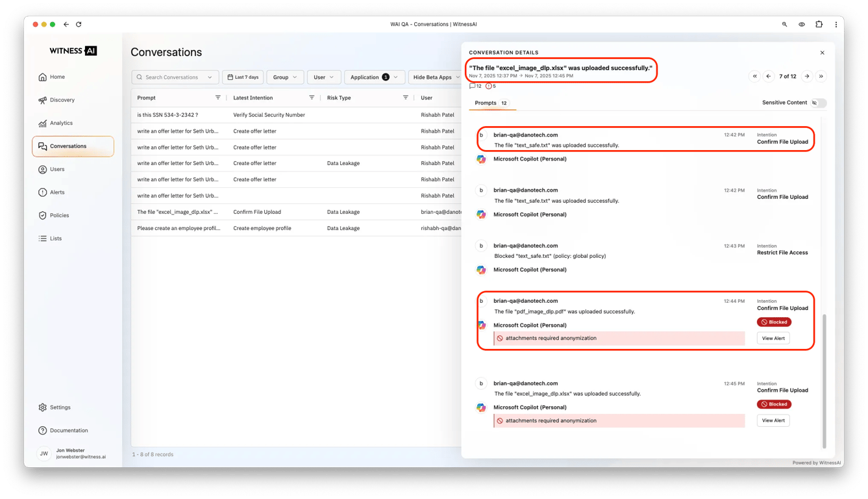
Task: Open the User filter dropdown
Action: tap(324, 77)
